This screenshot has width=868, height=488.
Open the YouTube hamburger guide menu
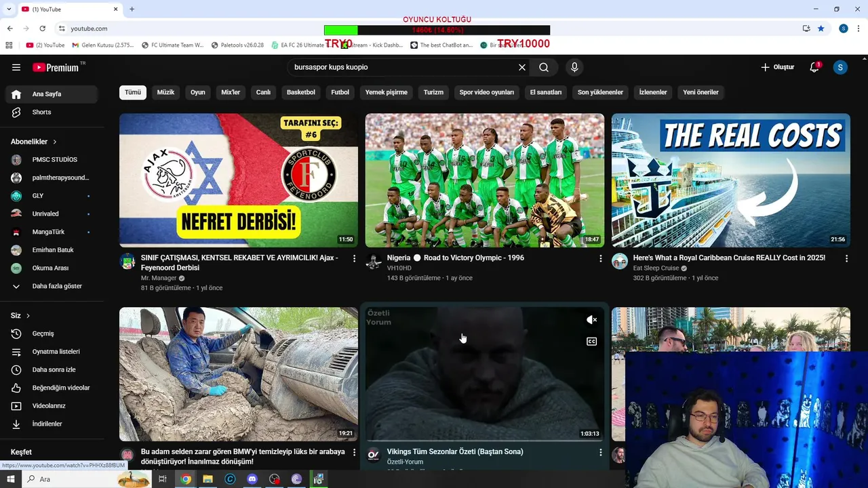(16, 67)
